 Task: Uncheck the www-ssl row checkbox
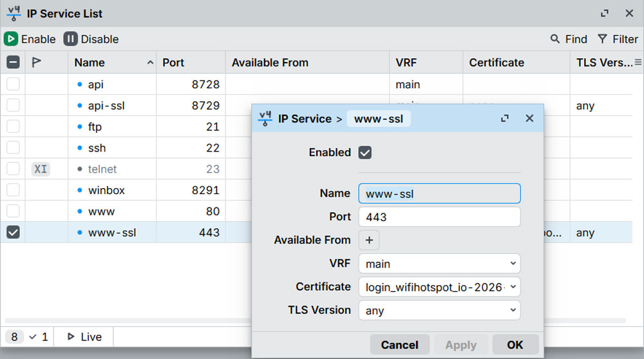(x=13, y=233)
